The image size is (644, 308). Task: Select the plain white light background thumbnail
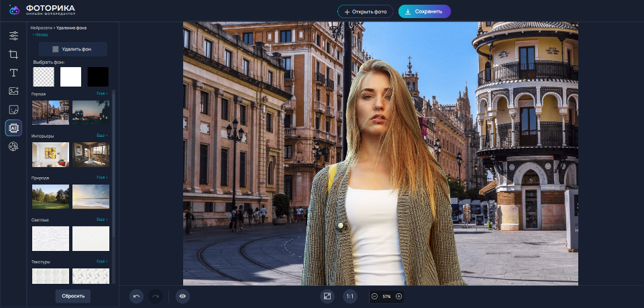click(91, 239)
